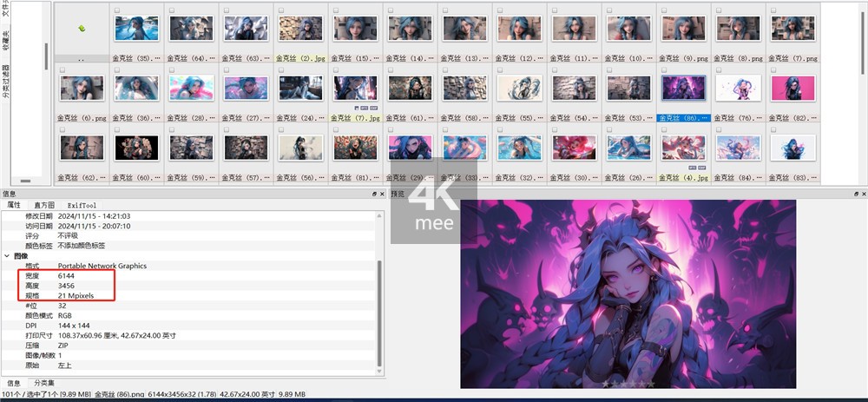Switch to the 直方图 tab

tap(43, 205)
